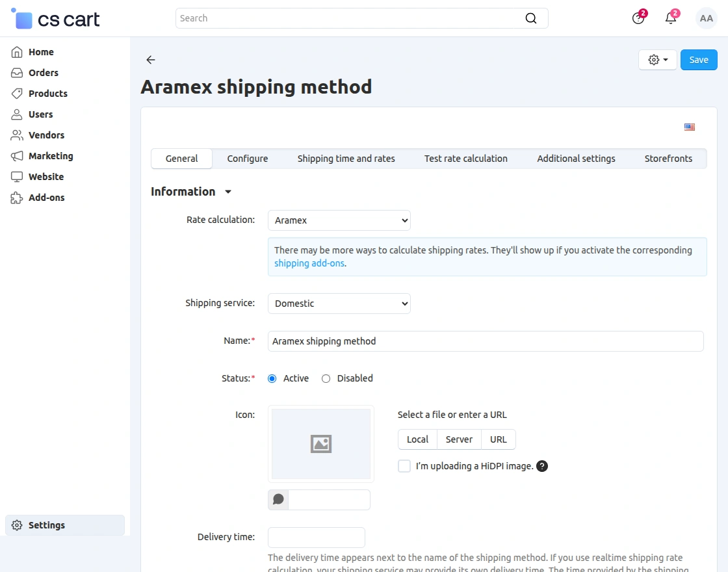Open the gear actions dropdown

[657, 60]
